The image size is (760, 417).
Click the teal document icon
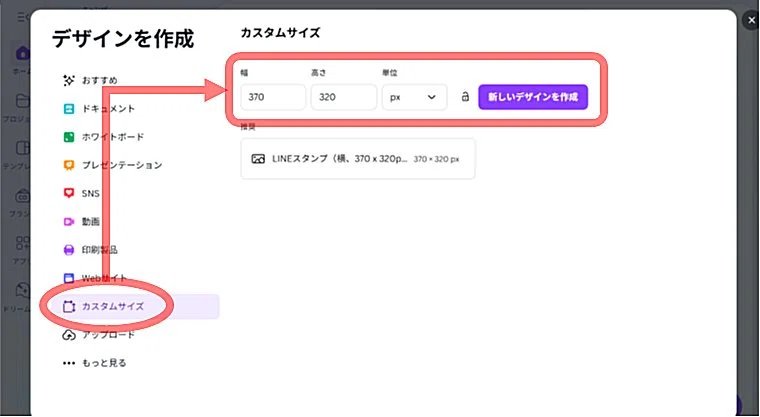point(69,109)
